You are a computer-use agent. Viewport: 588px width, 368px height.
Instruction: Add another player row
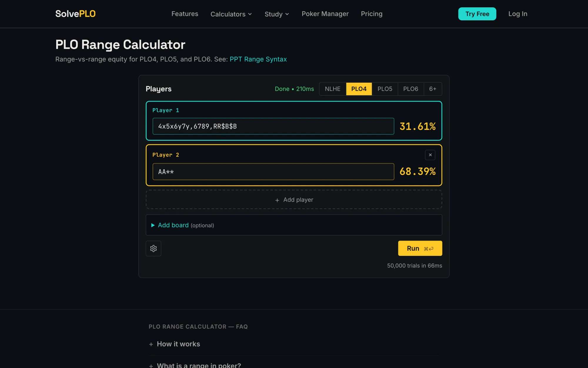(294, 200)
